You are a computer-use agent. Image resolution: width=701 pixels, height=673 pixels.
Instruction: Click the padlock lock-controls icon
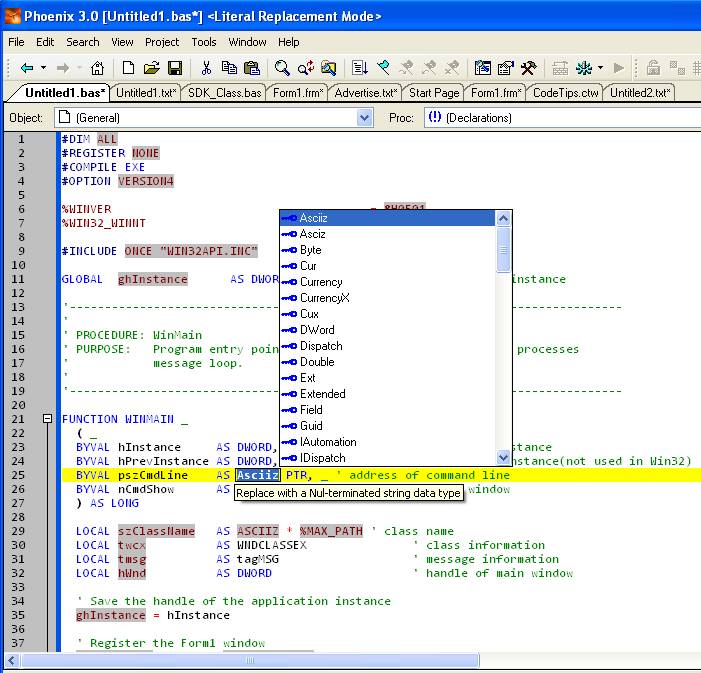pyautogui.click(x=653, y=68)
